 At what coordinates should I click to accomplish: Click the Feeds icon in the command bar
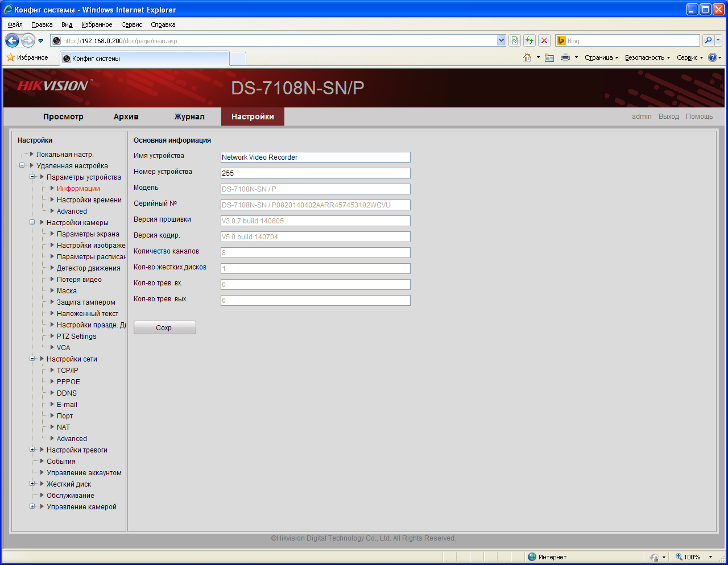[x=549, y=57]
